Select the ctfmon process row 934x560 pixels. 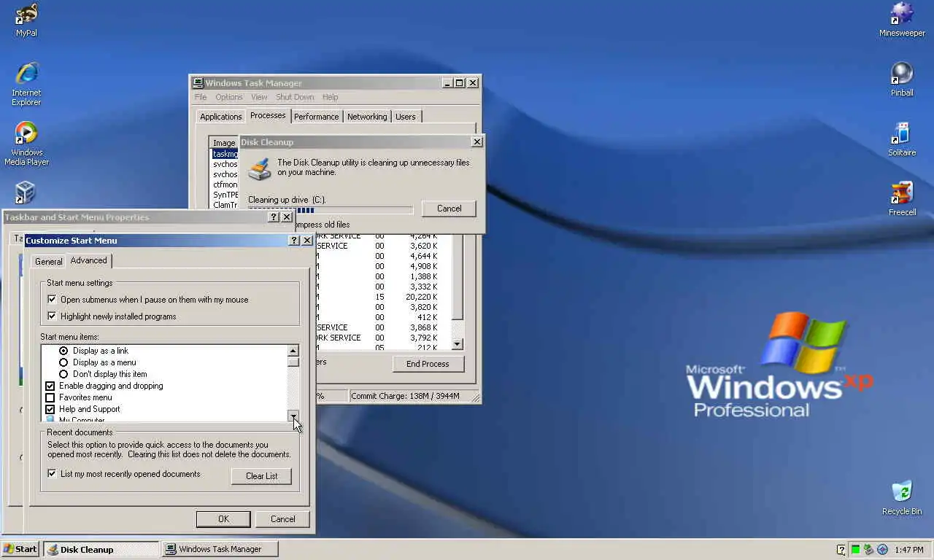225,184
